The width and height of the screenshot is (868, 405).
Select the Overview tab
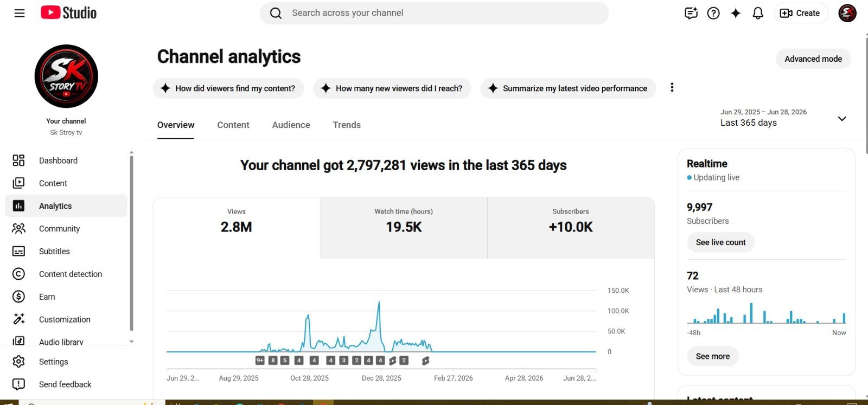click(176, 125)
